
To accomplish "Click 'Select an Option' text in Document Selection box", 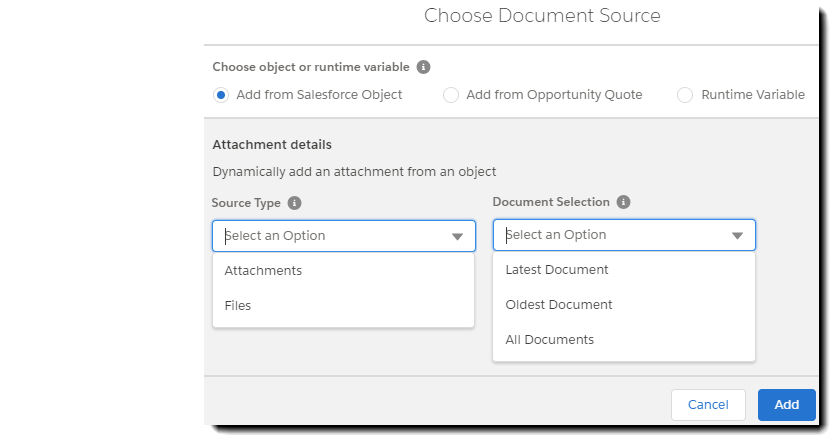I will (556, 235).
